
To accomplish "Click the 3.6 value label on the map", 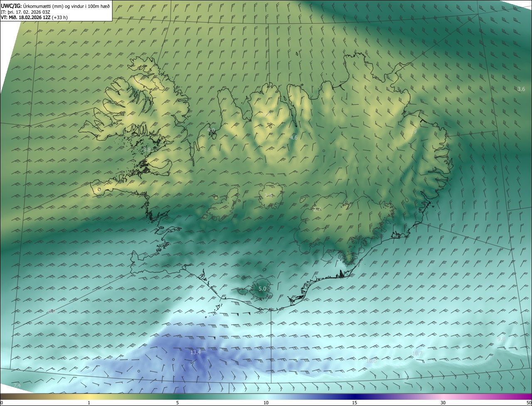I will tap(521, 89).
